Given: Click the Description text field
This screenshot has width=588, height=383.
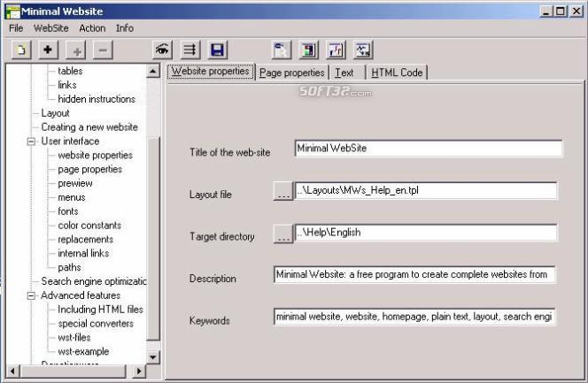Looking at the screenshot, I should pos(414,274).
